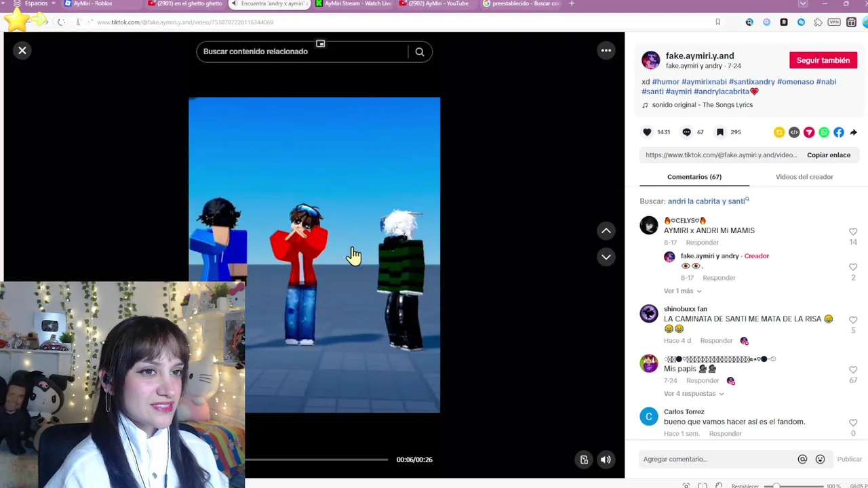The height and width of the screenshot is (488, 868).
Task: Open the three-dot more options menu
Action: [606, 50]
